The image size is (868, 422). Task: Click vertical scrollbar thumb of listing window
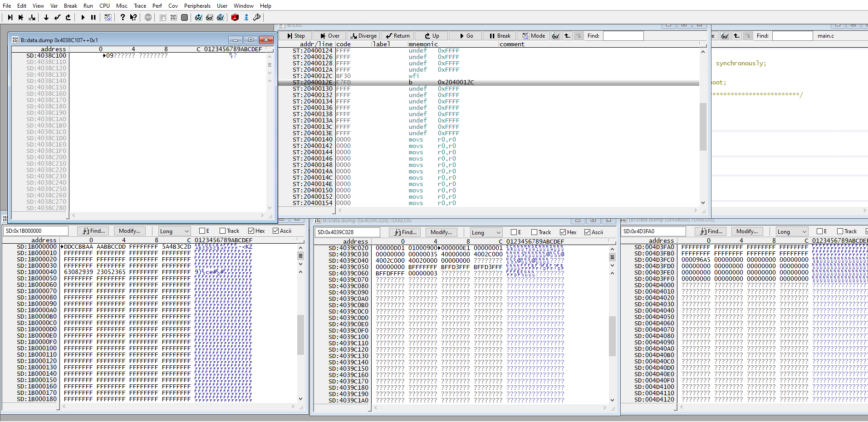[703, 127]
